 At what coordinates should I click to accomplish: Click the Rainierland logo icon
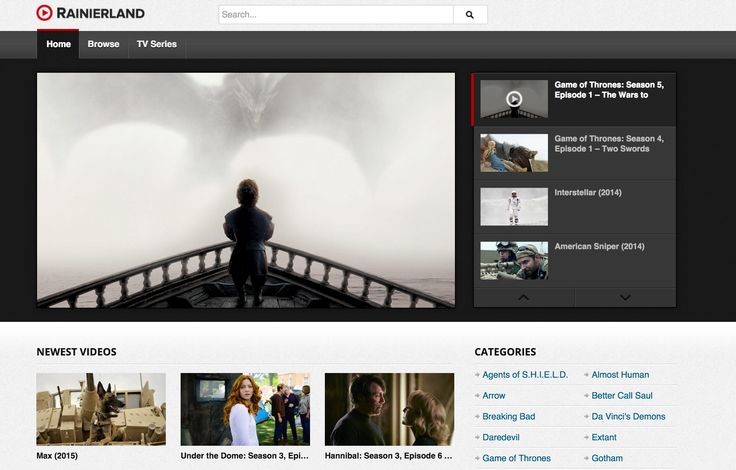[x=45, y=13]
